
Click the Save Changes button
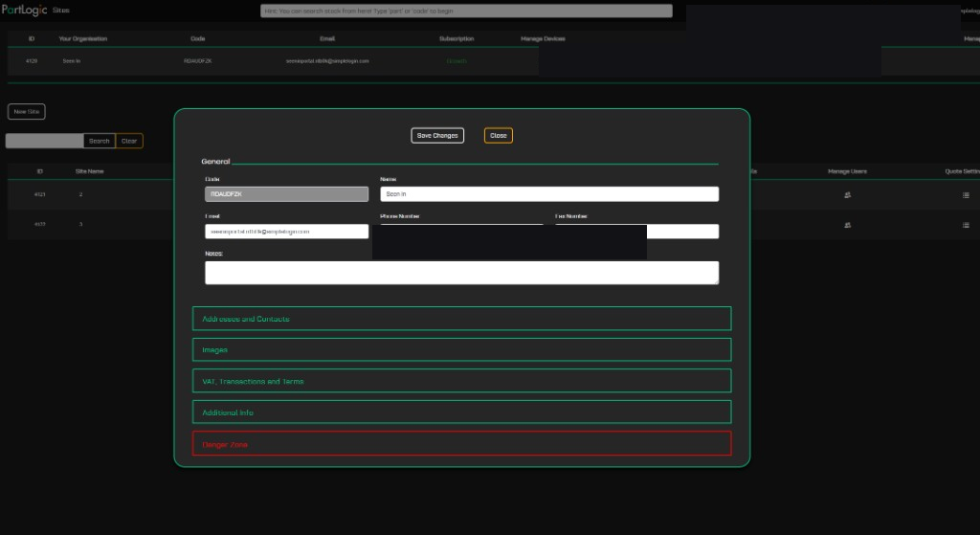pos(436,136)
